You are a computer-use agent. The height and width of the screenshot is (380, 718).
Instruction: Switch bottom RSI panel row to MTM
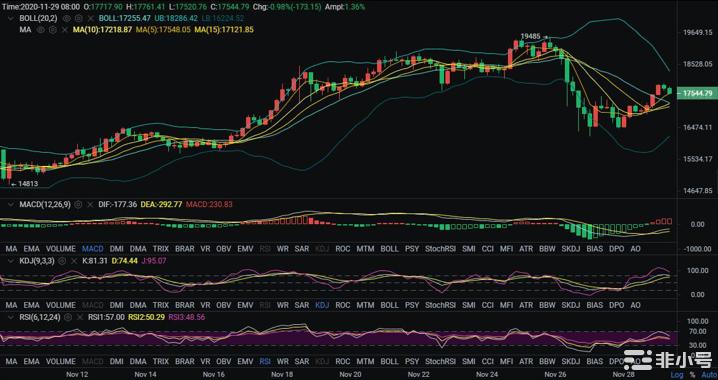click(x=365, y=361)
